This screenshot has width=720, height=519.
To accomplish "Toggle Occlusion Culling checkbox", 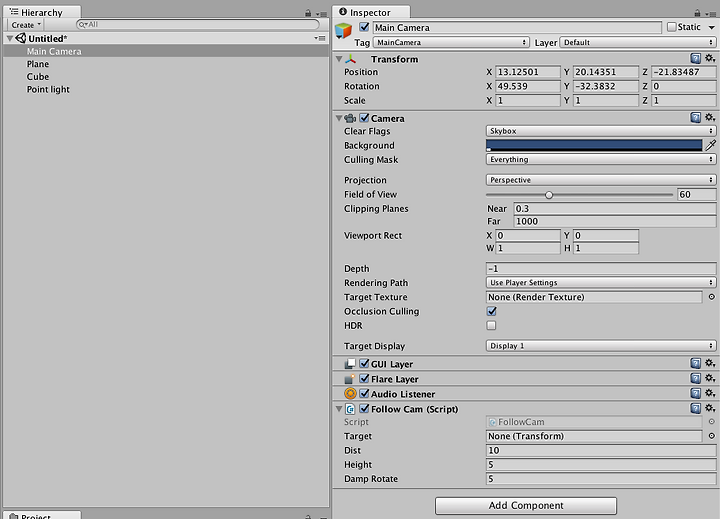I will 491,311.
